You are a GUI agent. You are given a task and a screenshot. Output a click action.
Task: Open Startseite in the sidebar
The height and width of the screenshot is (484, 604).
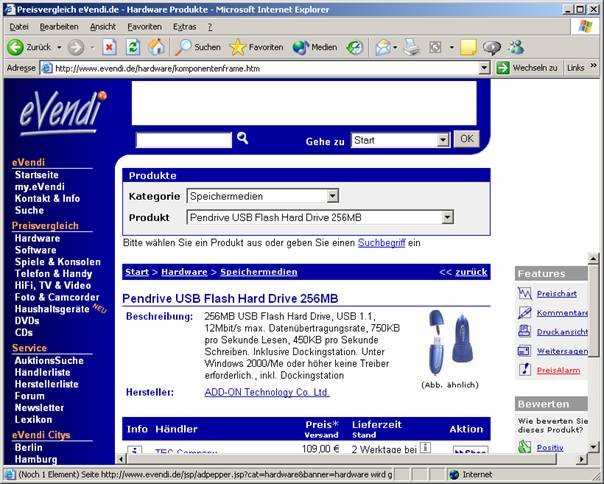(37, 175)
